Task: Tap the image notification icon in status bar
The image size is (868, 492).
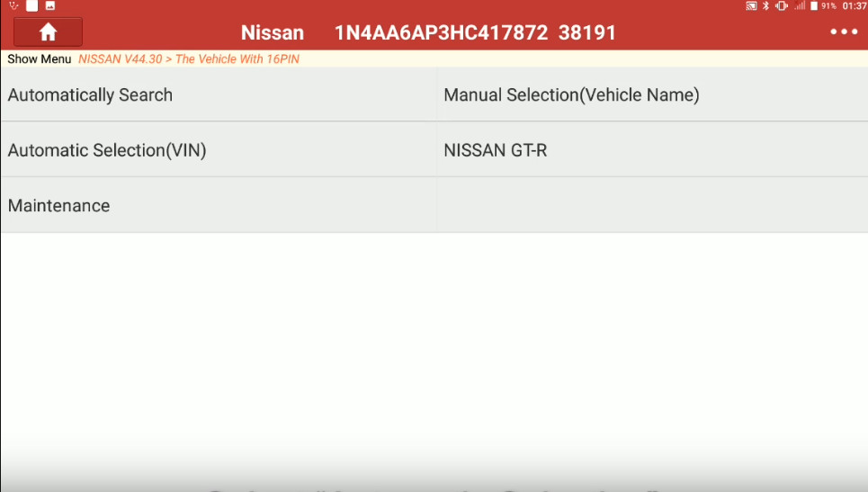Action: [49, 5]
